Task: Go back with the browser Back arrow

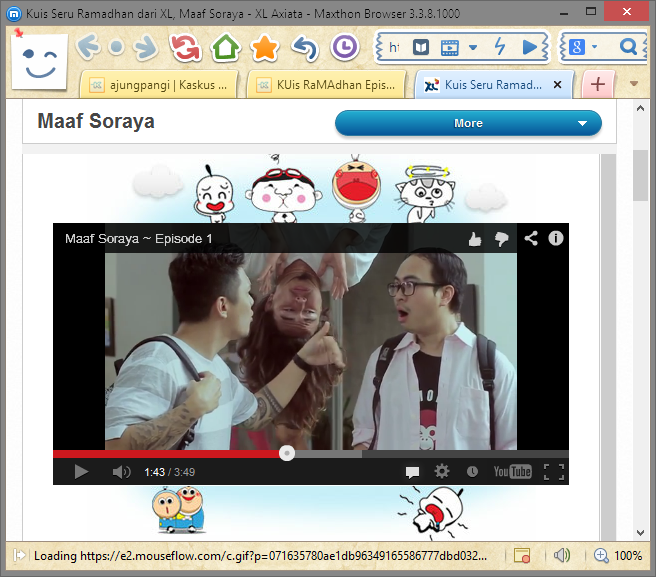Action: [88, 46]
